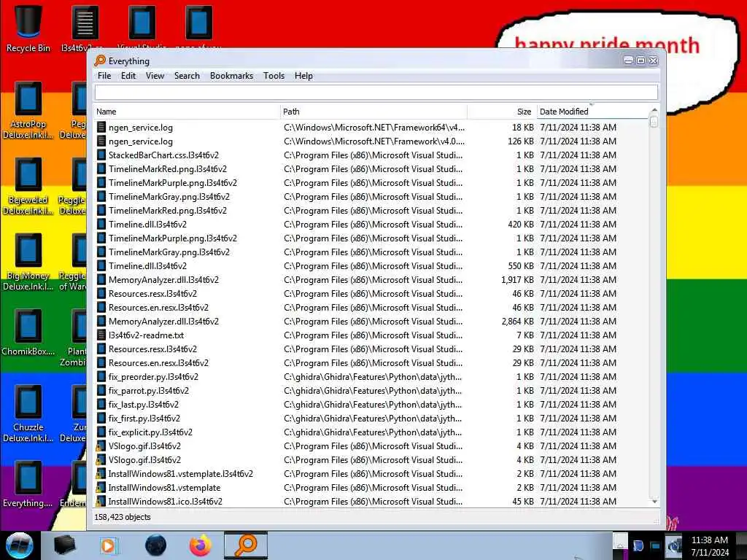Sort results by the Name column header
The image size is (747, 560).
(187, 112)
